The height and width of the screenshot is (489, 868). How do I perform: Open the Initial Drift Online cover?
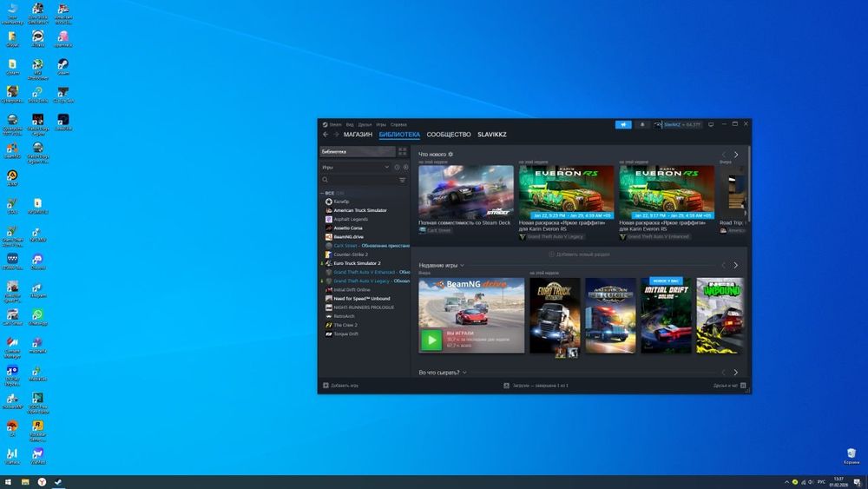(x=666, y=315)
